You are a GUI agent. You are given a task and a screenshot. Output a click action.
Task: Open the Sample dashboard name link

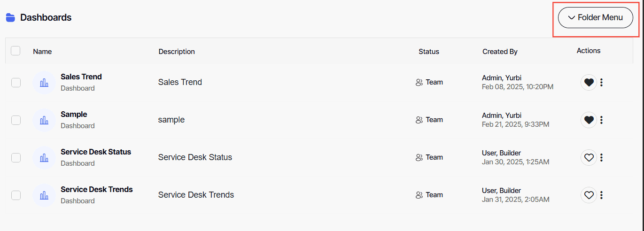[x=74, y=114]
